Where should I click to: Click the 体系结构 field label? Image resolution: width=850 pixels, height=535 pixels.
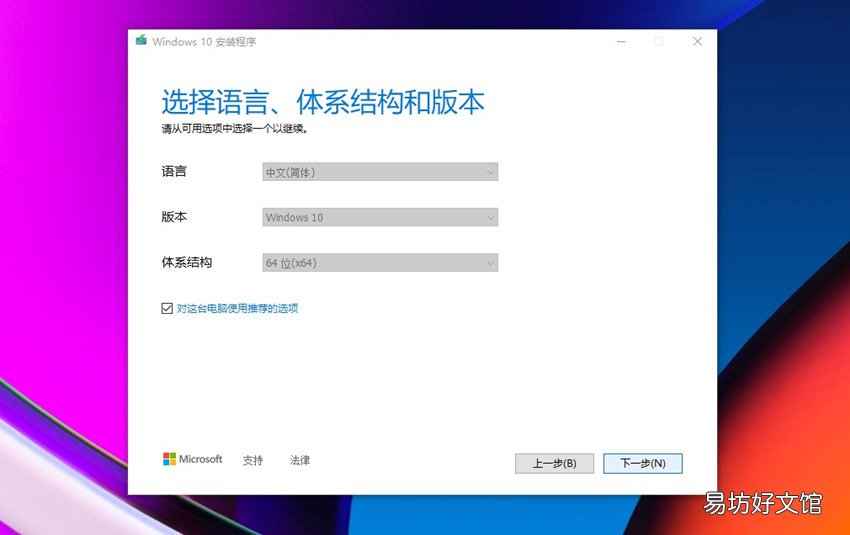(x=186, y=263)
